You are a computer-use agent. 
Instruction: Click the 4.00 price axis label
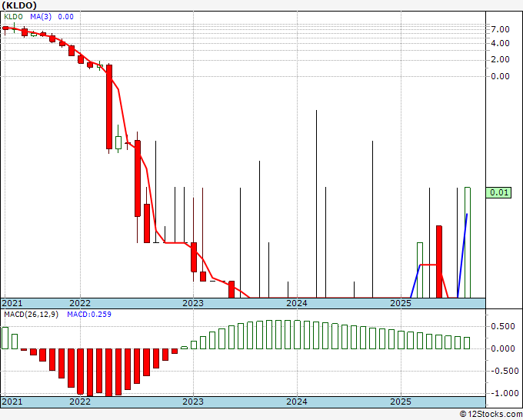tap(500, 43)
